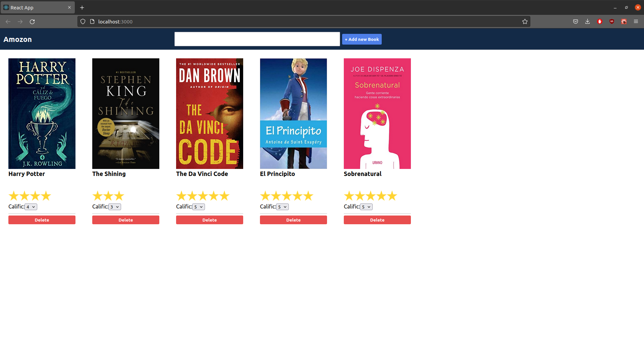Click the Pocket save icon
Screen dimensions: 644x362
pos(576,22)
